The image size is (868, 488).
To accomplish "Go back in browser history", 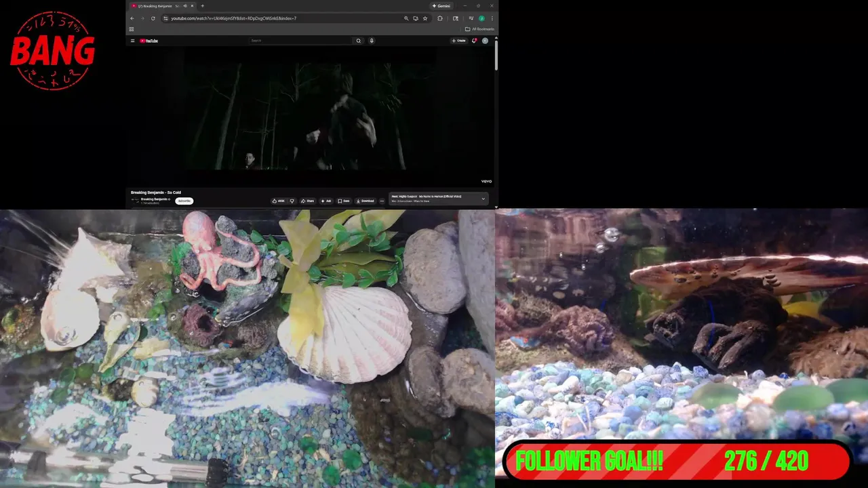I will [132, 18].
